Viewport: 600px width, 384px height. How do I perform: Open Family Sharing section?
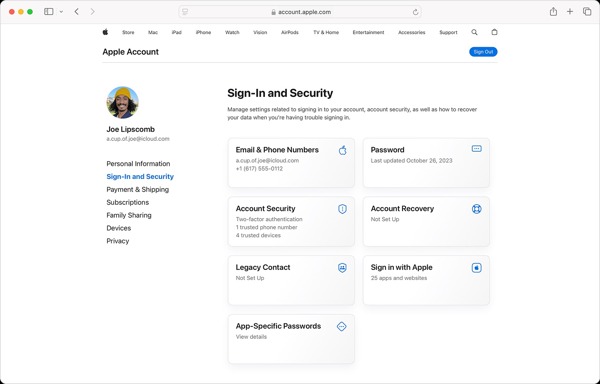[129, 215]
